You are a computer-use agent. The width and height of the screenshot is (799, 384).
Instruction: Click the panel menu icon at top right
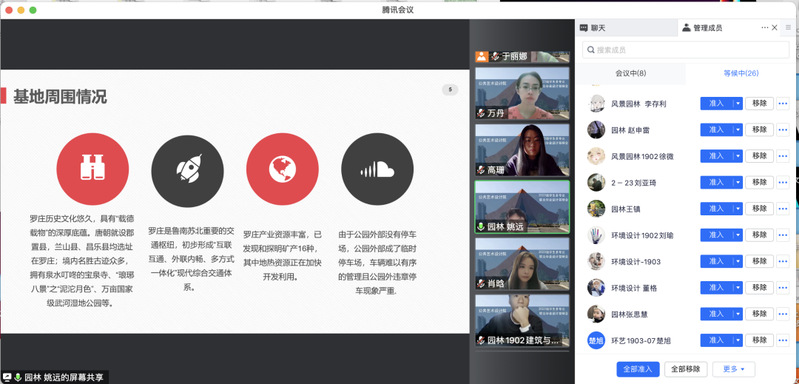tap(789, 28)
